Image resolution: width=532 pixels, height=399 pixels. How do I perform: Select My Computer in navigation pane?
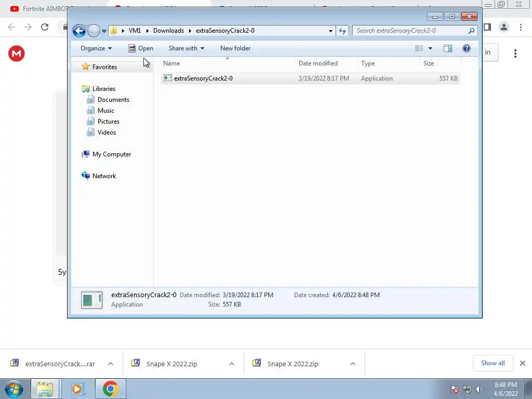tap(107, 154)
